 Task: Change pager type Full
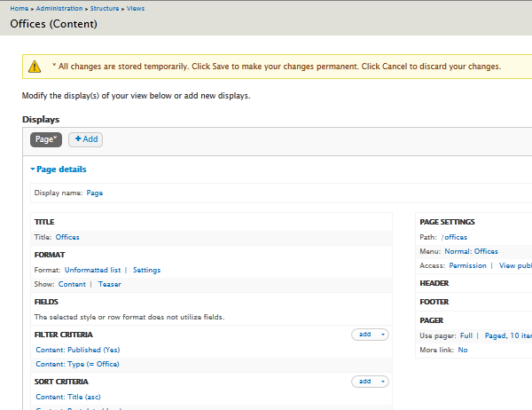(466, 336)
